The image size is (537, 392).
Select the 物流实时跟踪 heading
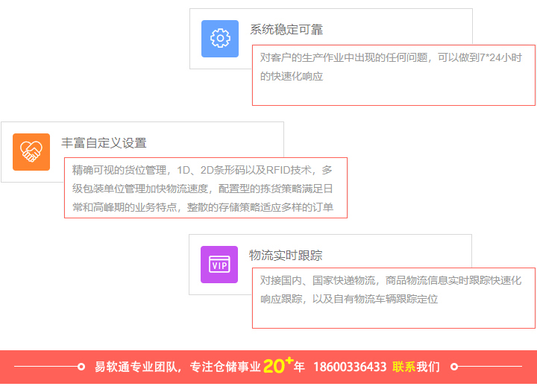286,256
